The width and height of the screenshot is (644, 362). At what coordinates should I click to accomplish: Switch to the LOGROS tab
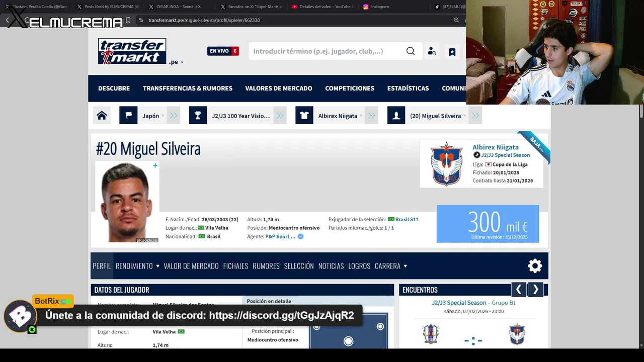tap(359, 266)
